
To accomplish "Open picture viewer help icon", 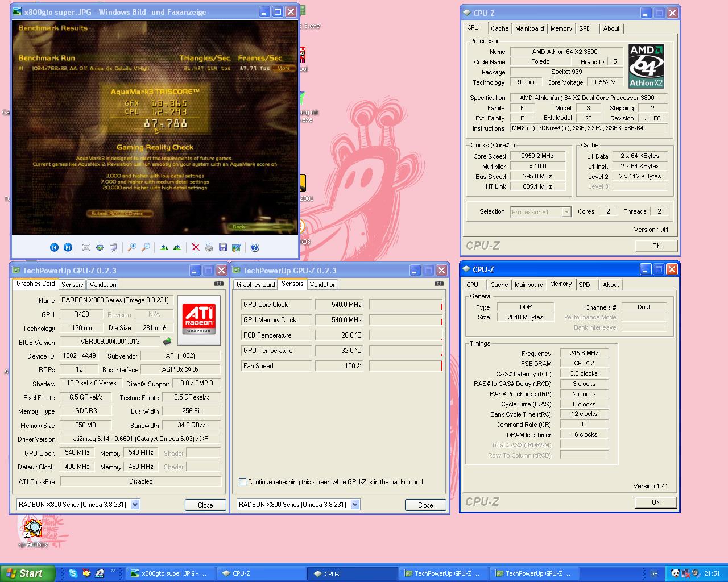I will click(x=255, y=247).
